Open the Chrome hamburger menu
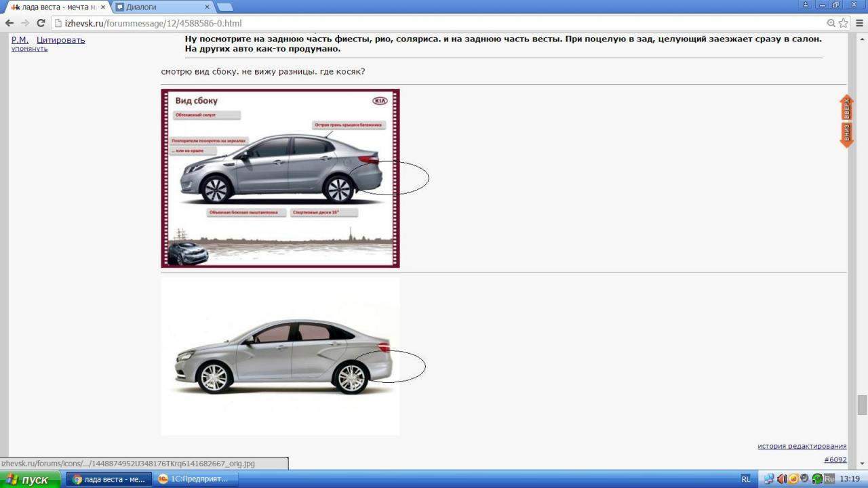 [859, 23]
